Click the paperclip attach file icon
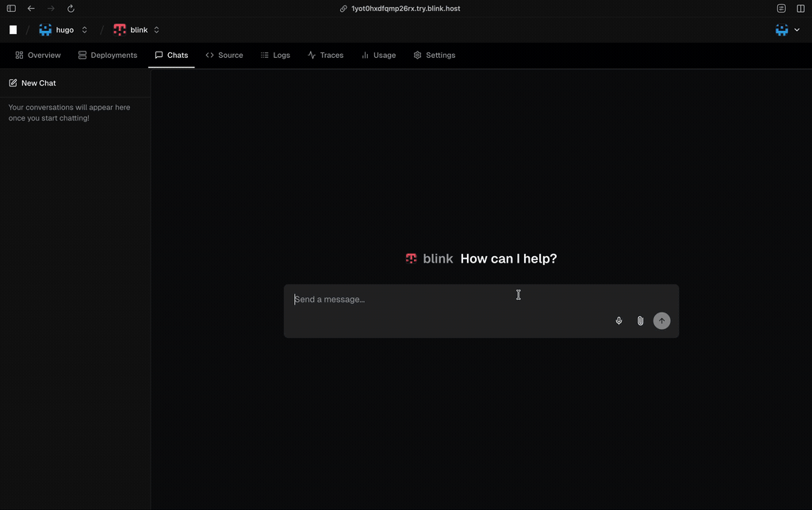 tap(640, 321)
